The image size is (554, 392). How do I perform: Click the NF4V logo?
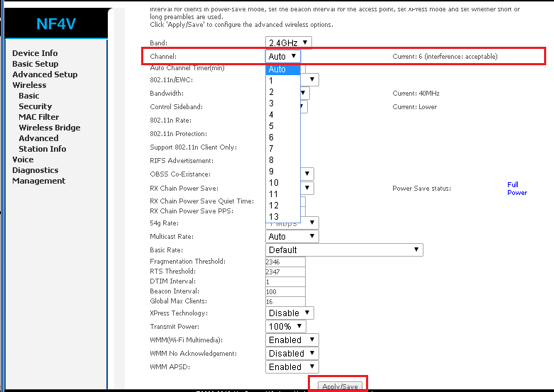click(56, 23)
